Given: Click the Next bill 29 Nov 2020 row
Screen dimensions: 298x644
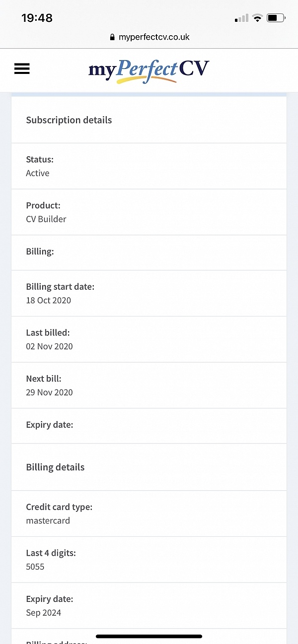Looking at the screenshot, I should coord(149,385).
